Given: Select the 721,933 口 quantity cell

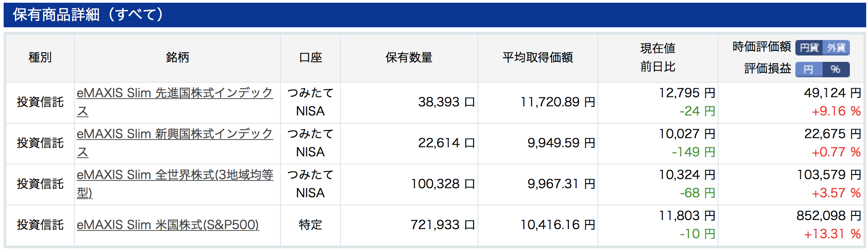Looking at the screenshot, I should tap(443, 225).
